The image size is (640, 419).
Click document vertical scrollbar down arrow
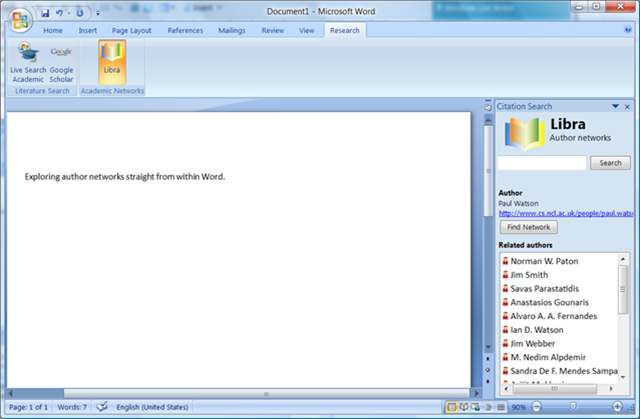coord(488,348)
